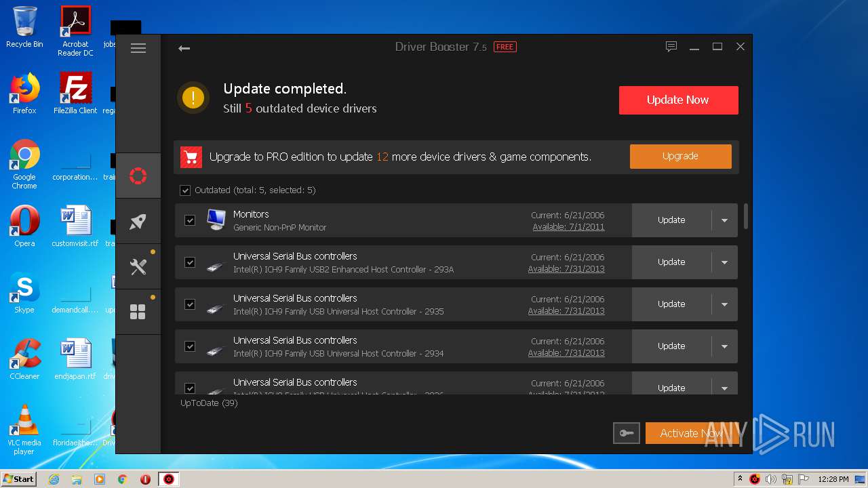Open Recycle Bin on desktop
This screenshot has width=868, height=488.
[24, 27]
